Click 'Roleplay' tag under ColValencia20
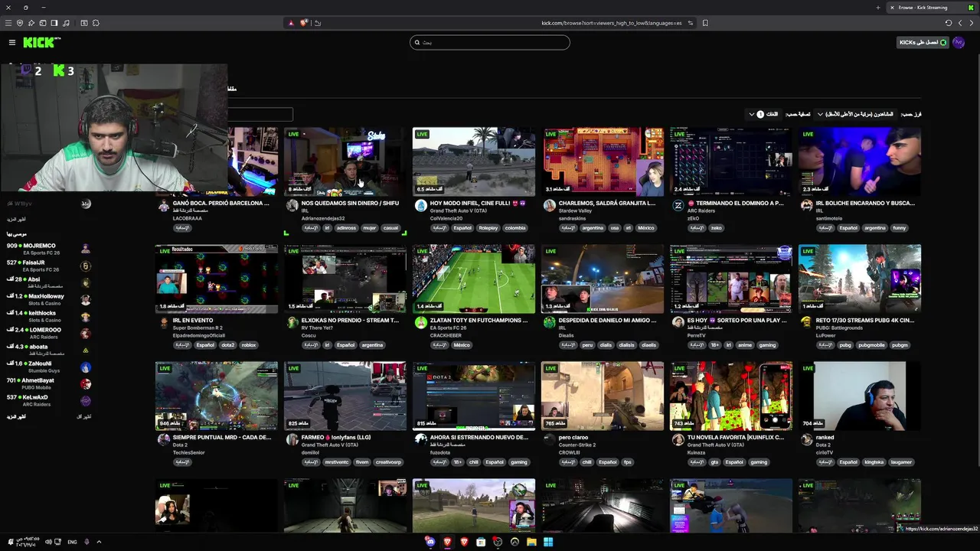980x551 pixels. tap(488, 228)
